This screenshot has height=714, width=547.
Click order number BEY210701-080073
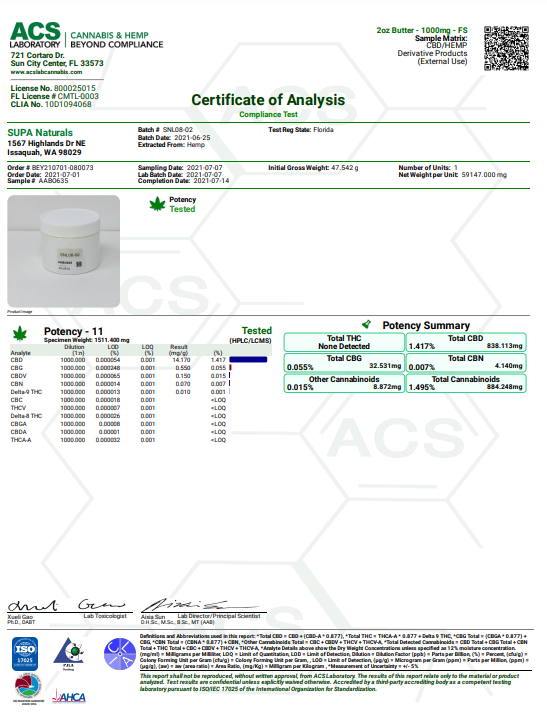(x=62, y=168)
